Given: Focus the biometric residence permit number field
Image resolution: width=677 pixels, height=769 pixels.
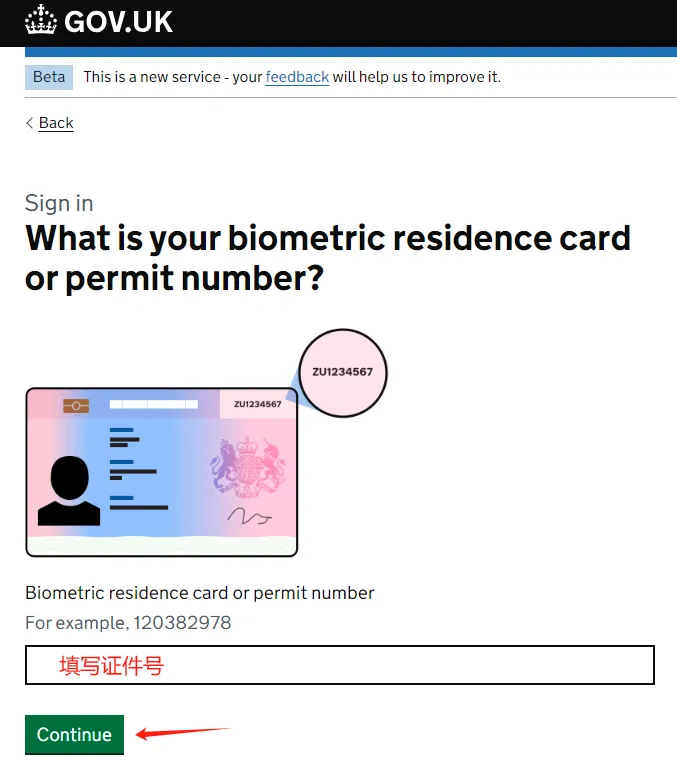Looking at the screenshot, I should (x=340, y=665).
